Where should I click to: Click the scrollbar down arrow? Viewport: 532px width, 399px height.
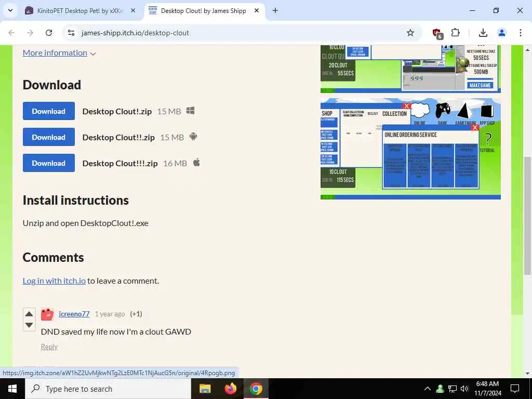tap(527, 374)
